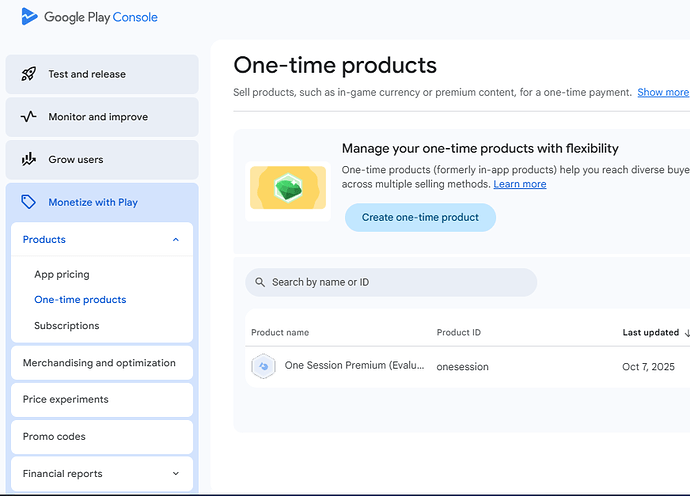Click the tag icon beside Monetize with Play
The width and height of the screenshot is (690, 496).
click(29, 202)
